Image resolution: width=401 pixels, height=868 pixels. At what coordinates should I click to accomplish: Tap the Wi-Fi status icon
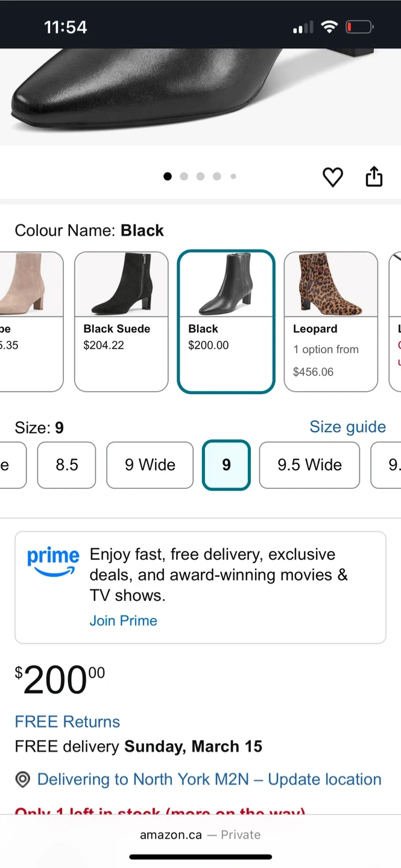(x=329, y=27)
